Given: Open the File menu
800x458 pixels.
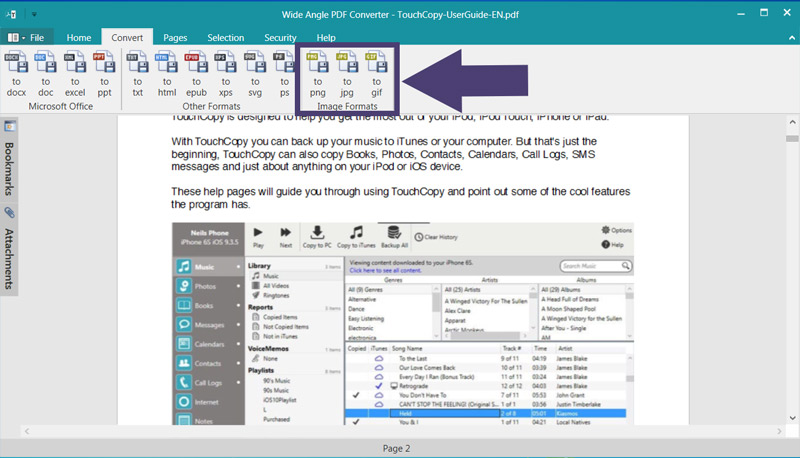Looking at the screenshot, I should coord(26,37).
